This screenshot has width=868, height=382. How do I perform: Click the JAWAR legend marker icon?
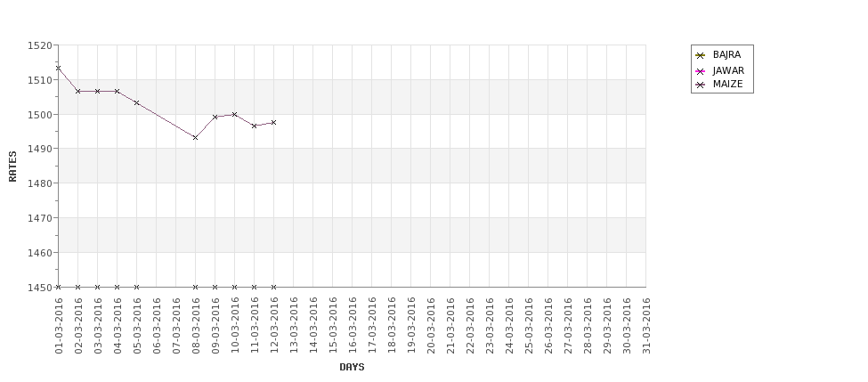[701, 71]
